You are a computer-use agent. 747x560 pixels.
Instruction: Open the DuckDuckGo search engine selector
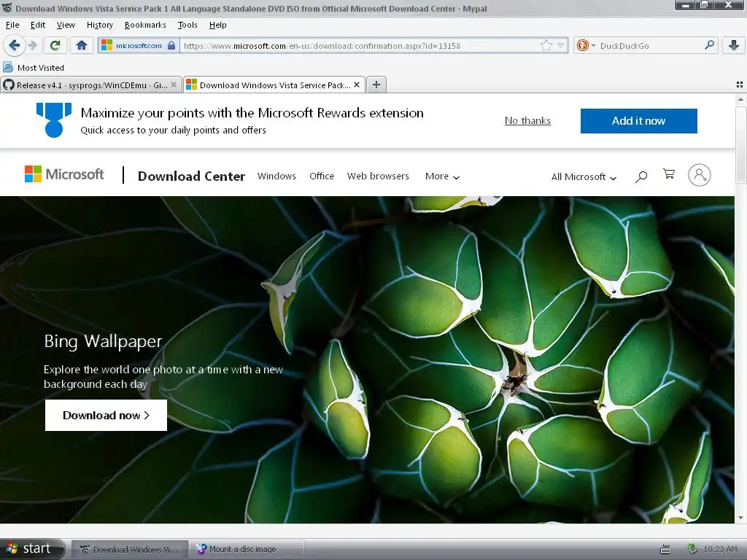point(586,45)
